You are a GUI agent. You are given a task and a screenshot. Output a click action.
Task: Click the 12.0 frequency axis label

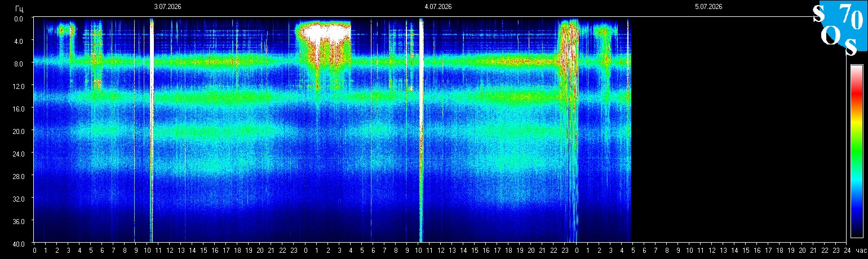17,86
